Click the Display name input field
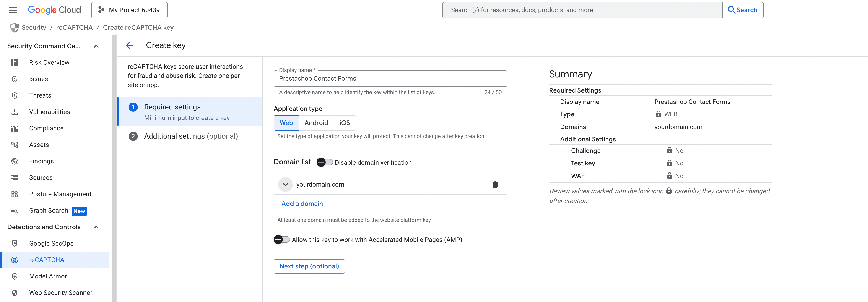Screen dimensions: 868x302 390,79
